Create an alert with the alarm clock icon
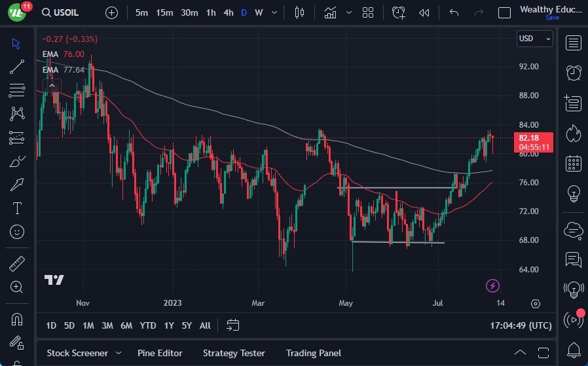 [x=398, y=12]
